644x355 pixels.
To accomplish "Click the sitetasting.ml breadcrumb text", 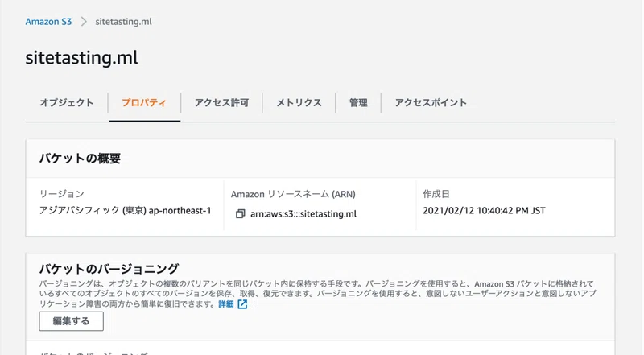I will point(124,22).
